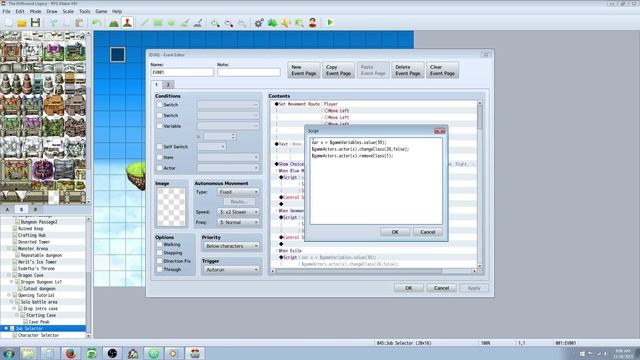The image size is (640, 360).
Task: Open the Mode menu
Action: (36, 11)
